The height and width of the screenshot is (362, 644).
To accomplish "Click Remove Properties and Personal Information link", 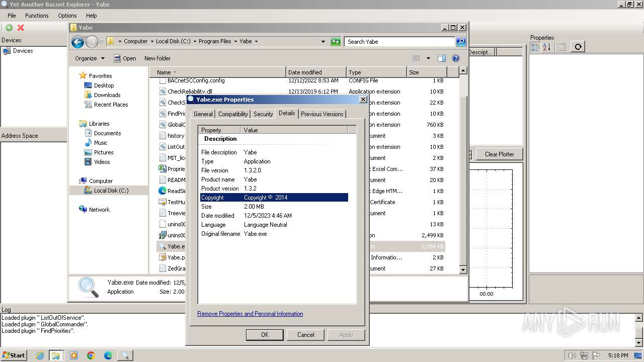I will click(x=250, y=314).
